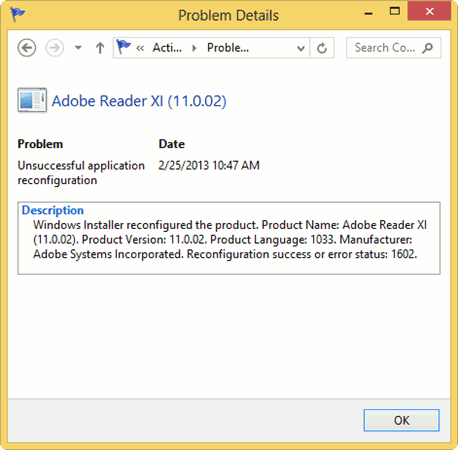Expand the arrow after 'Acti...' breadcrumb
This screenshot has width=458, height=450.
[x=194, y=48]
